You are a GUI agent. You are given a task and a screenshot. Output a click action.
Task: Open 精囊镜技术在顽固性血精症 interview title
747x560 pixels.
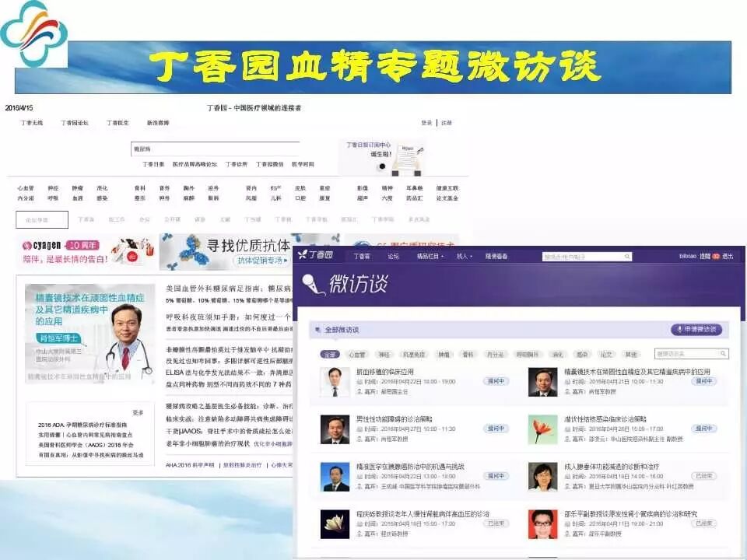tap(637, 372)
